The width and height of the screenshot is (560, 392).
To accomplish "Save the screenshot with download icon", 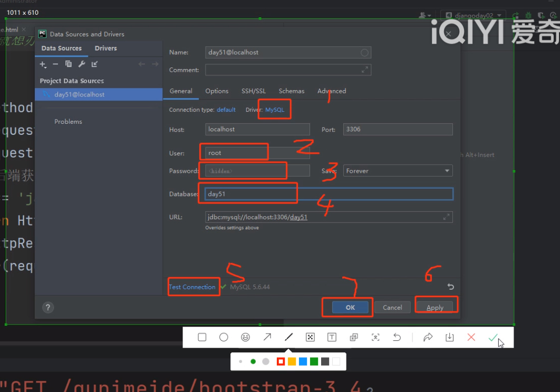I will coord(450,337).
